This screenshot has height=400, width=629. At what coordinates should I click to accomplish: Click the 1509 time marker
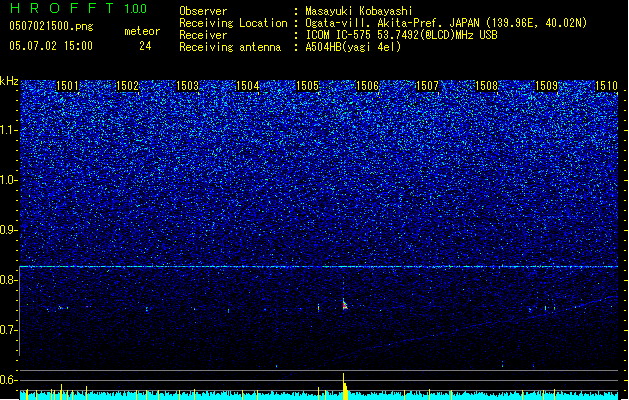click(x=546, y=86)
